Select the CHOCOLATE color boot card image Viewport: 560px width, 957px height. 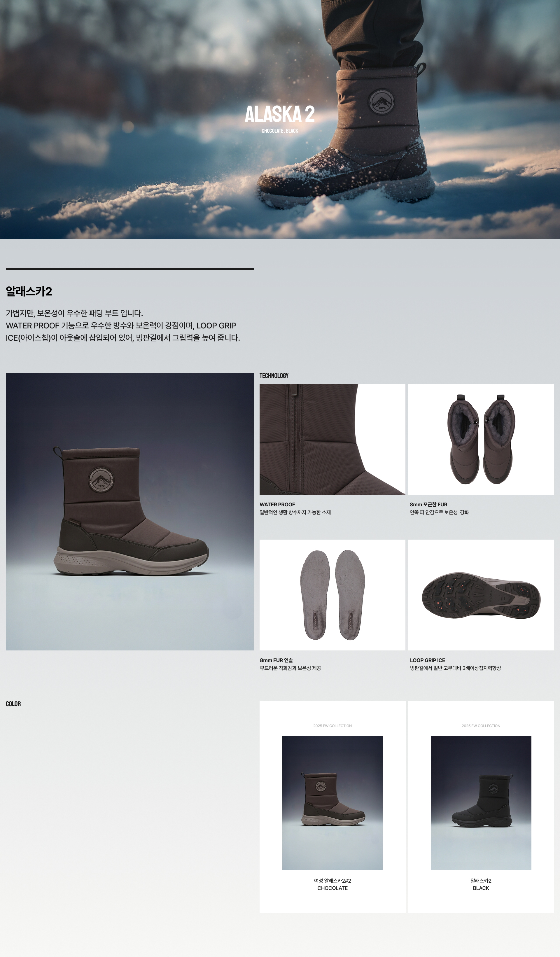332,803
